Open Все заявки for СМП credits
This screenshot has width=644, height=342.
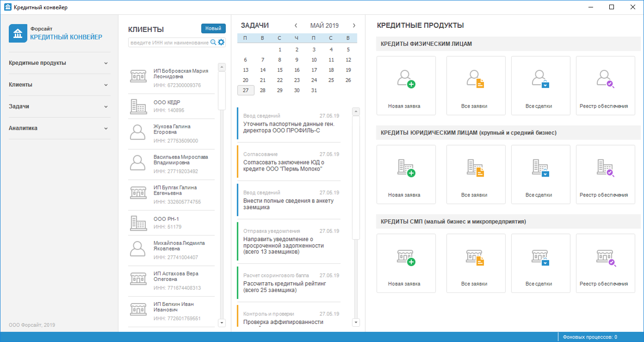(475, 263)
